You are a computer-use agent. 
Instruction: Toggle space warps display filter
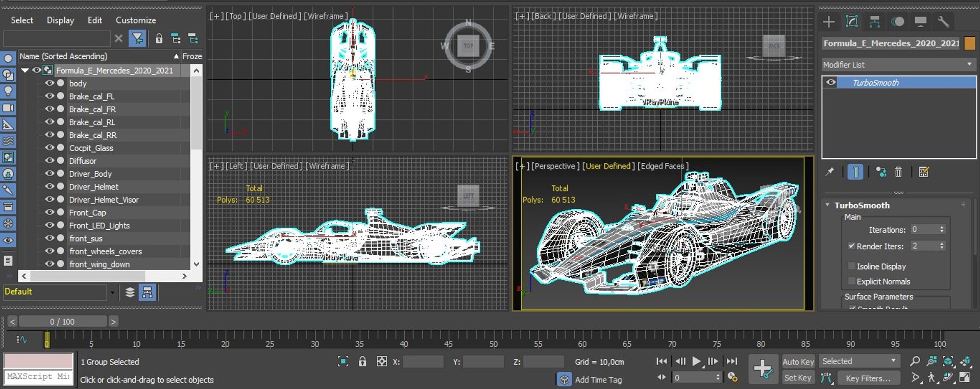(x=8, y=141)
